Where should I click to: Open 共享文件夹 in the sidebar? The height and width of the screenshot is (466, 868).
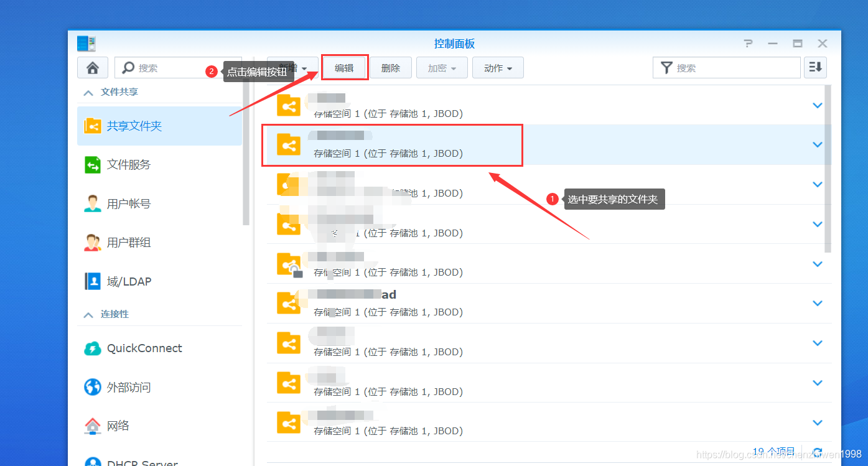159,126
